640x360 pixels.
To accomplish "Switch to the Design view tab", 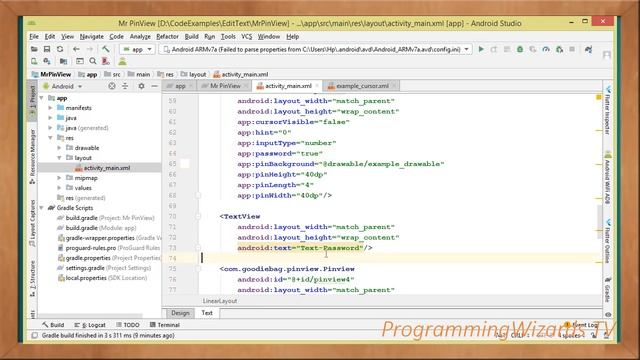I will 180,313.
